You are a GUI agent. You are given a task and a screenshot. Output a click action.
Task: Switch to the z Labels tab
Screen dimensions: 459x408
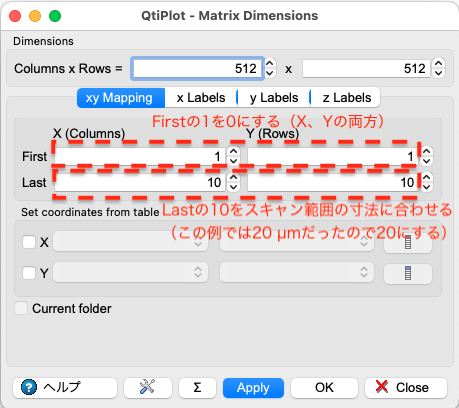point(346,98)
